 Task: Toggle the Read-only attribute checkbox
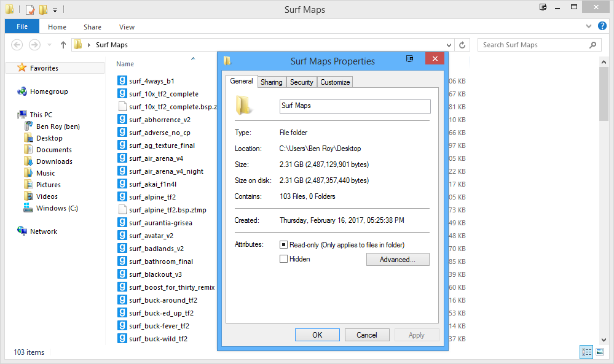point(283,245)
